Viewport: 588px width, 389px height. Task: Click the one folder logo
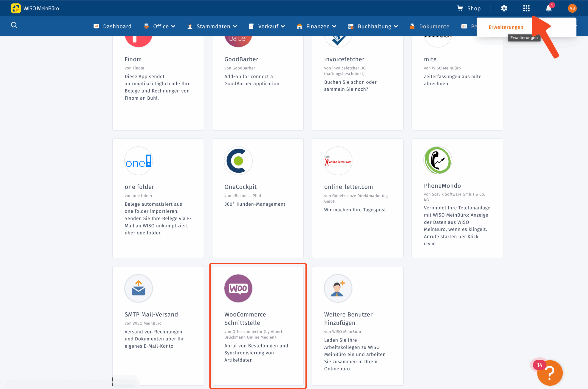click(138, 161)
